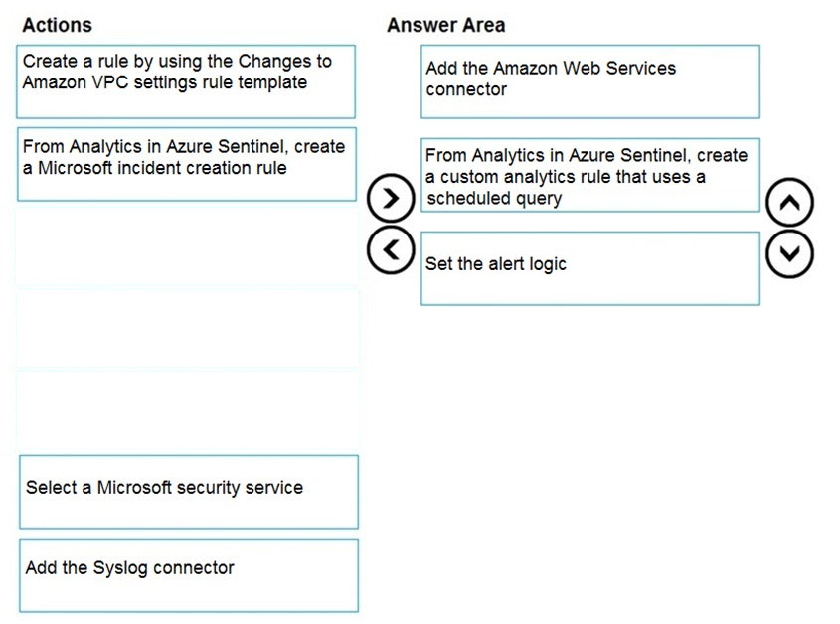Click the word 'connector' under Amazon Web Services
The width and height of the screenshot is (840, 624).
pos(466,90)
